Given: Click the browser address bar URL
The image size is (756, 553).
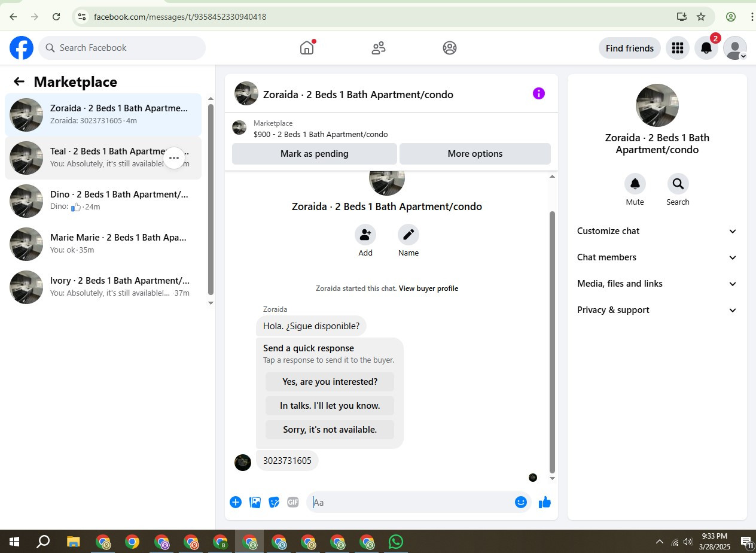Looking at the screenshot, I should pos(180,17).
